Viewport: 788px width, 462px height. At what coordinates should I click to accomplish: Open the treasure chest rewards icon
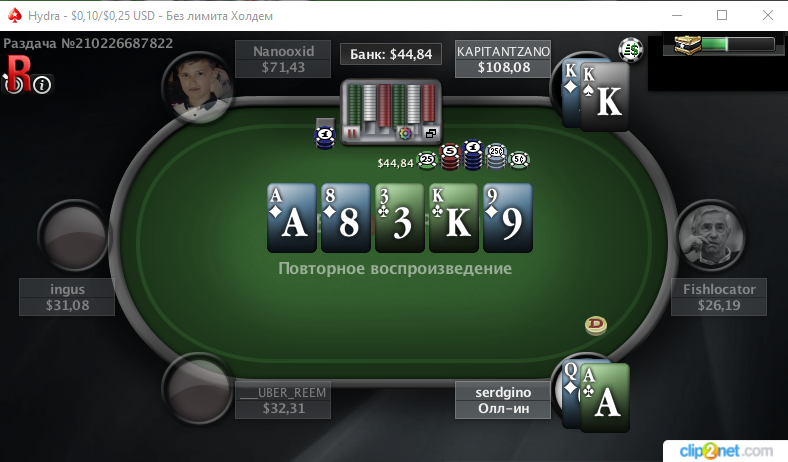pyautogui.click(x=687, y=45)
